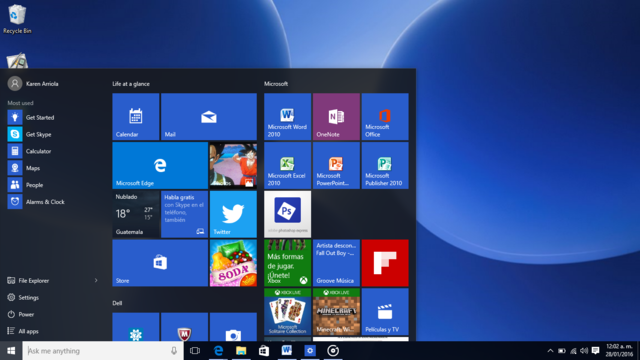The image size is (640, 360).
Task: Open the Habla gratis Skype tile
Action: tap(184, 214)
